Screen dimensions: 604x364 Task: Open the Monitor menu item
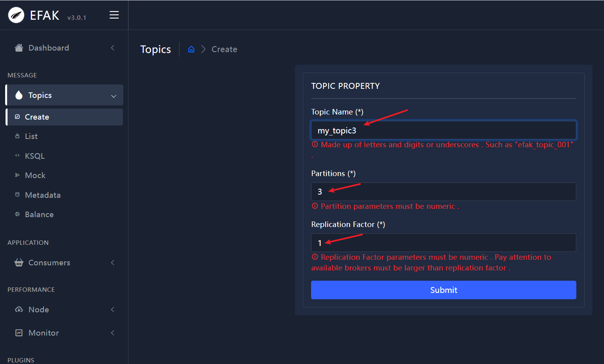[x=64, y=333]
